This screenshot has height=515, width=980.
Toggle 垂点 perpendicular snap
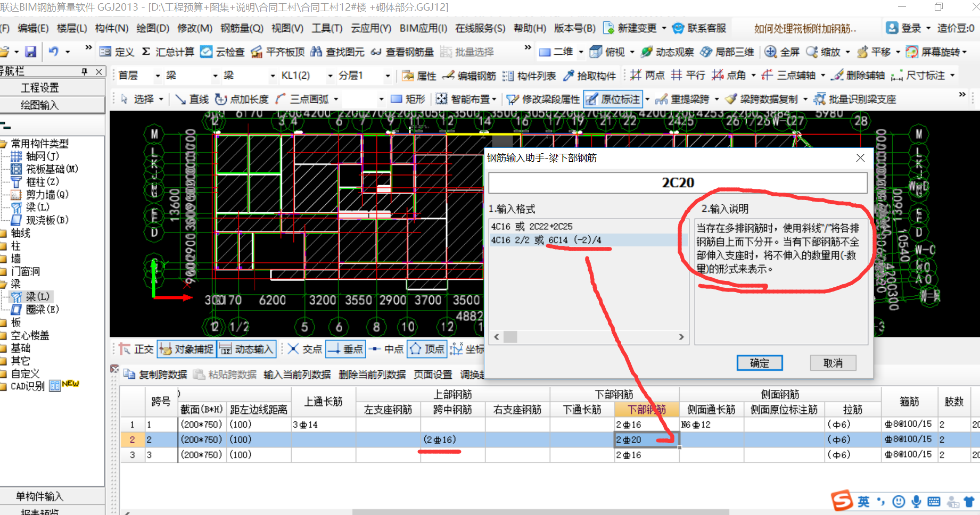(x=345, y=349)
